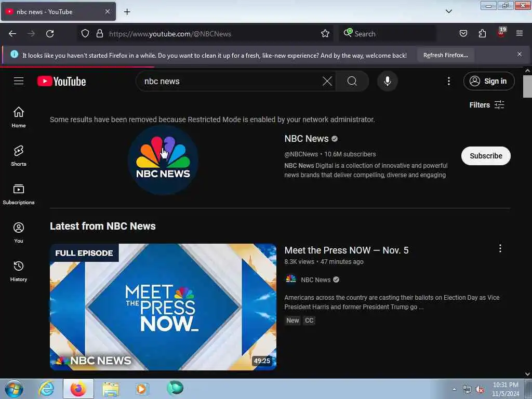Viewport: 532px width, 399px height.
Task: Click the scrollbar down arrow
Action: pos(527,374)
